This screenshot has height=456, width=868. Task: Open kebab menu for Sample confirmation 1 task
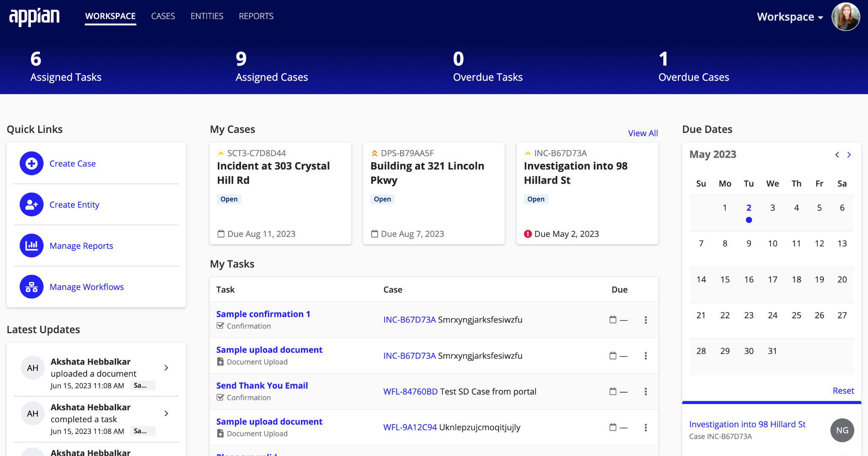645,320
